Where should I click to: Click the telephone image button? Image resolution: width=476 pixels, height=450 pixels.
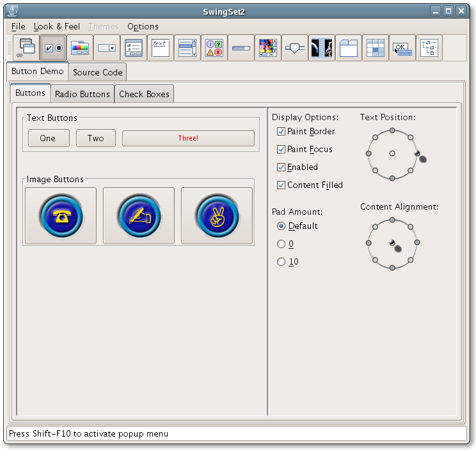coord(61,215)
